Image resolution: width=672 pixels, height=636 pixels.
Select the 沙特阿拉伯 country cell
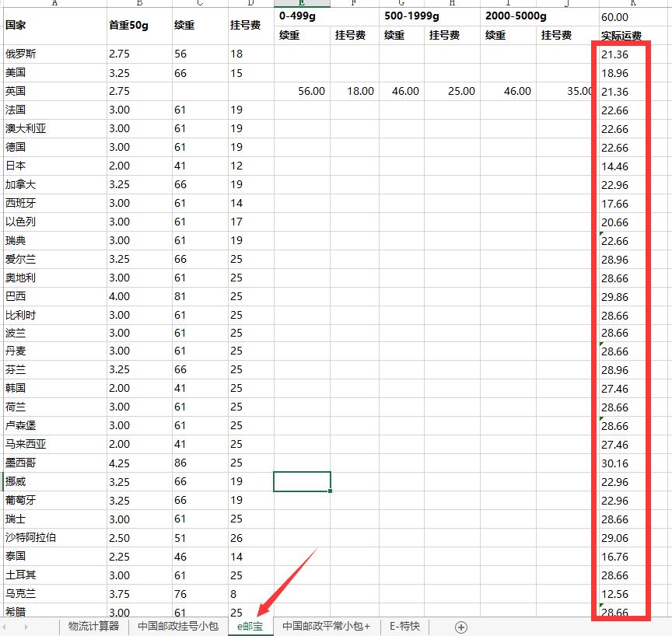(54, 538)
